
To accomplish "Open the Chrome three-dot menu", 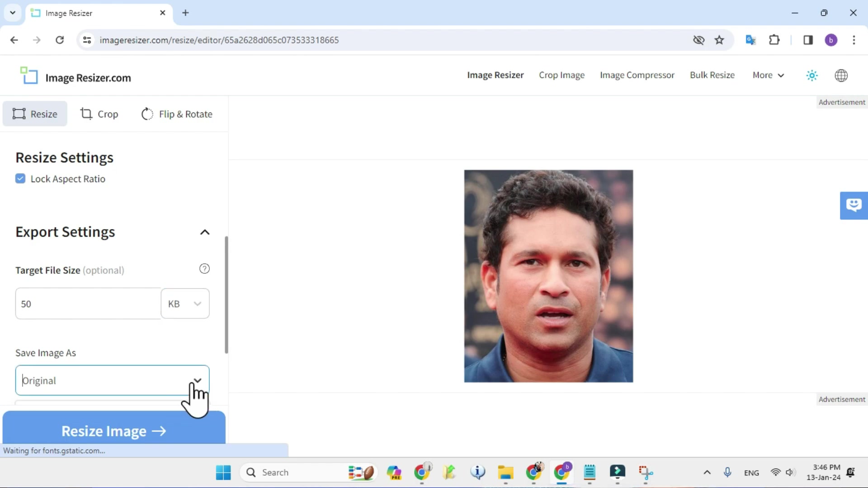I will (854, 40).
